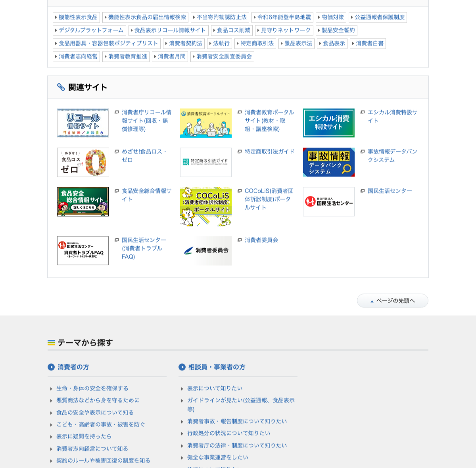Click the 事故情報データバンクシステム text link

393,155
